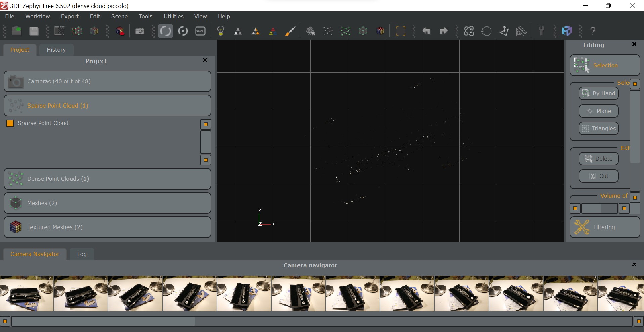
Task: Switch to the History tab
Action: [56, 50]
